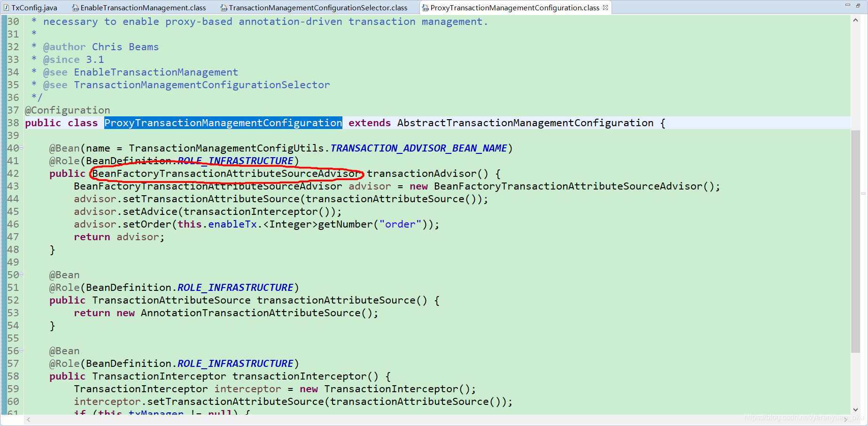868x426 pixels.
Task: Collapse the method at line 40
Action: (22, 148)
